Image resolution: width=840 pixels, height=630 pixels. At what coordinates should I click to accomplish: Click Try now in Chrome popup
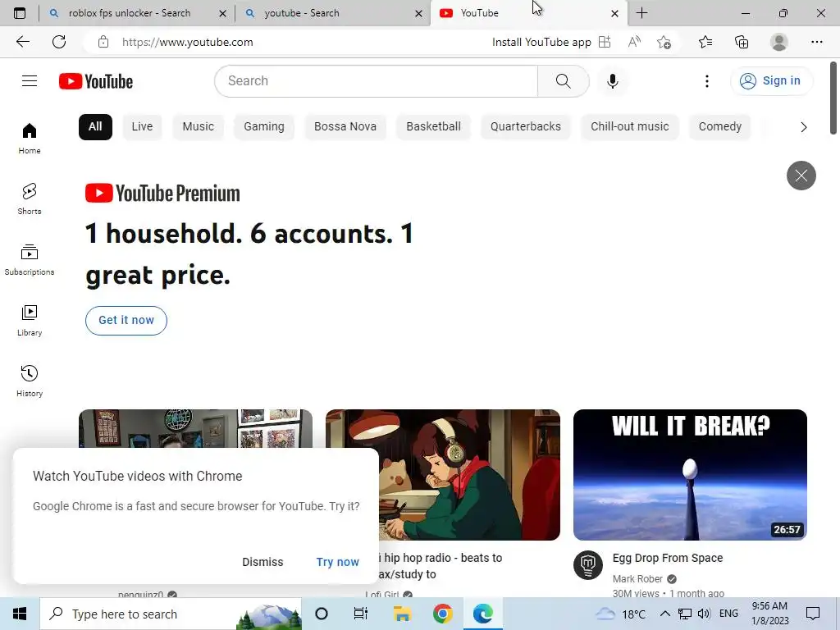coord(337,562)
